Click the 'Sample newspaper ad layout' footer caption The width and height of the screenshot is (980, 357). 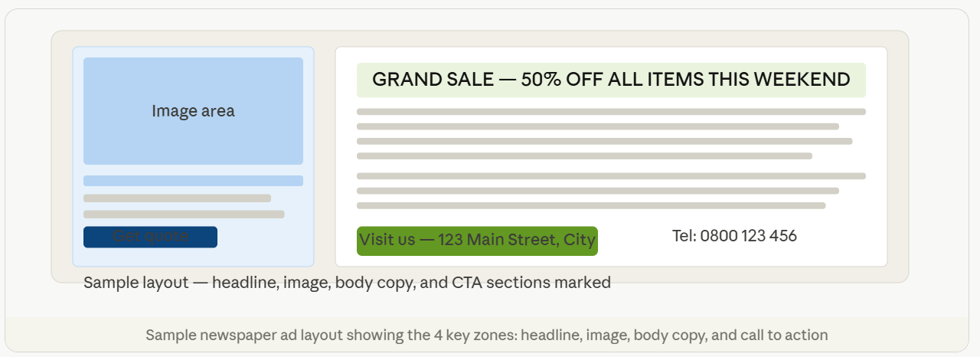coord(487,336)
